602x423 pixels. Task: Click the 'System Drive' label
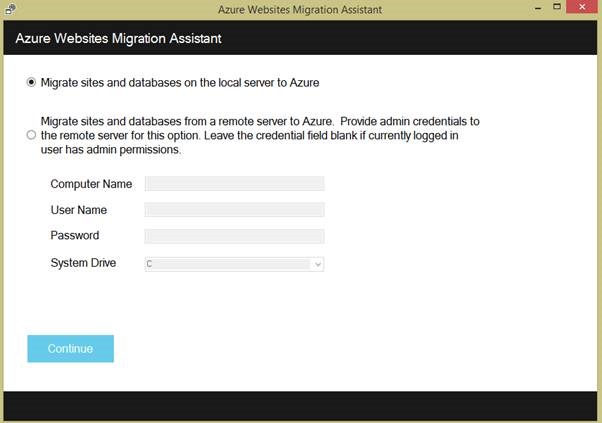(x=83, y=263)
